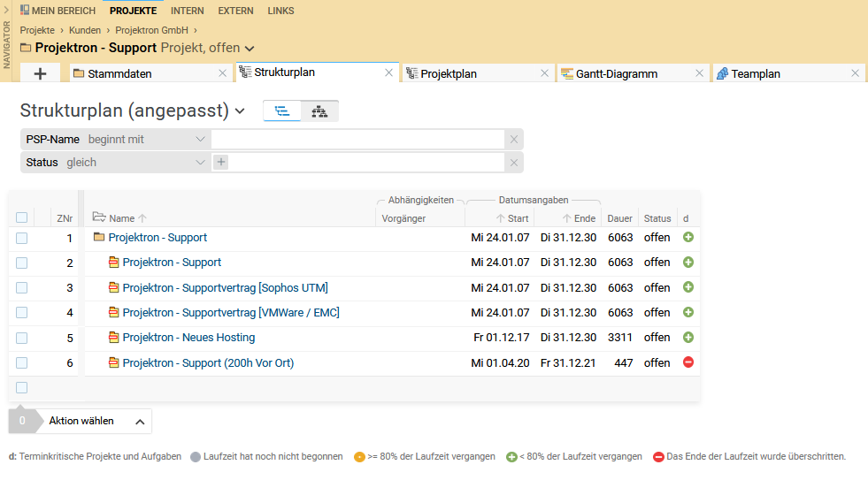Close the Gantt-Diagramm tab

699,73
